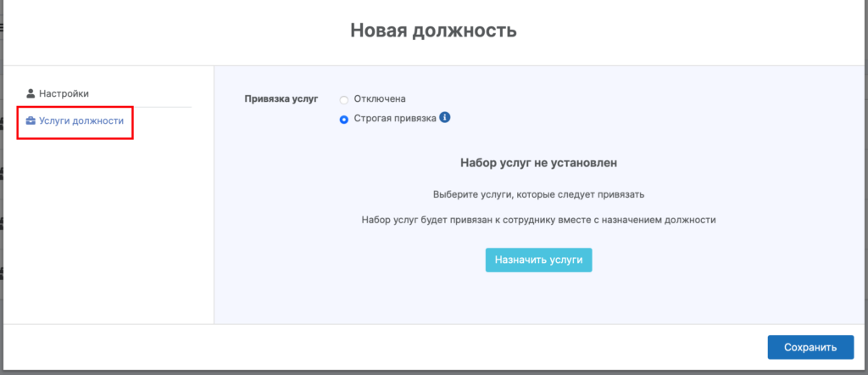Select the Строгая привязка radio button

(x=344, y=120)
